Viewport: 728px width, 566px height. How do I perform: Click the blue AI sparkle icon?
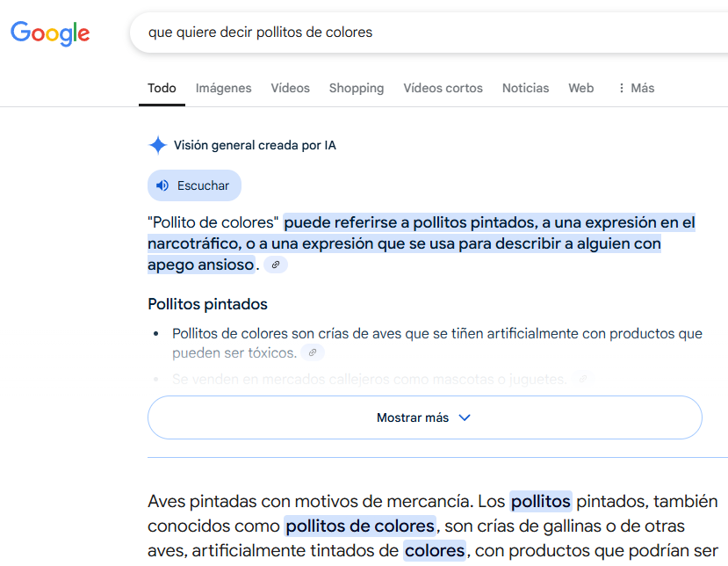(x=158, y=145)
